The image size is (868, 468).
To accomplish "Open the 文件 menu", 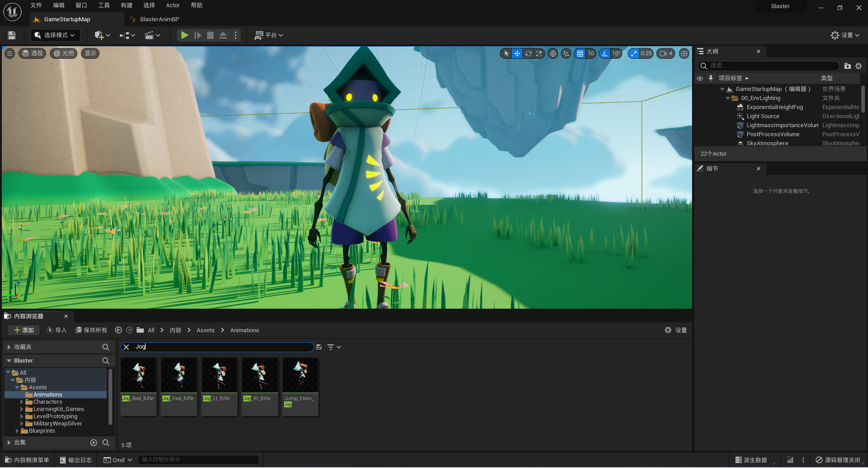I will [x=36, y=5].
